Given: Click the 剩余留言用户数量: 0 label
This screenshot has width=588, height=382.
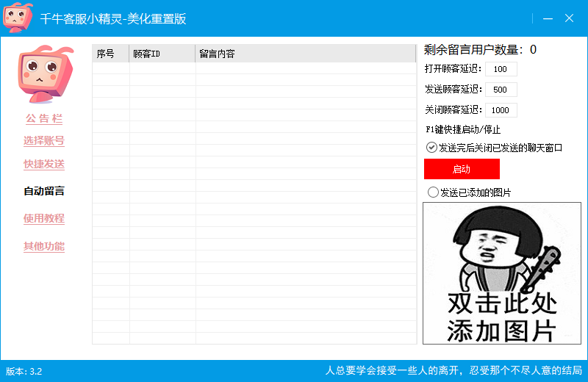Looking at the screenshot, I should tap(481, 49).
